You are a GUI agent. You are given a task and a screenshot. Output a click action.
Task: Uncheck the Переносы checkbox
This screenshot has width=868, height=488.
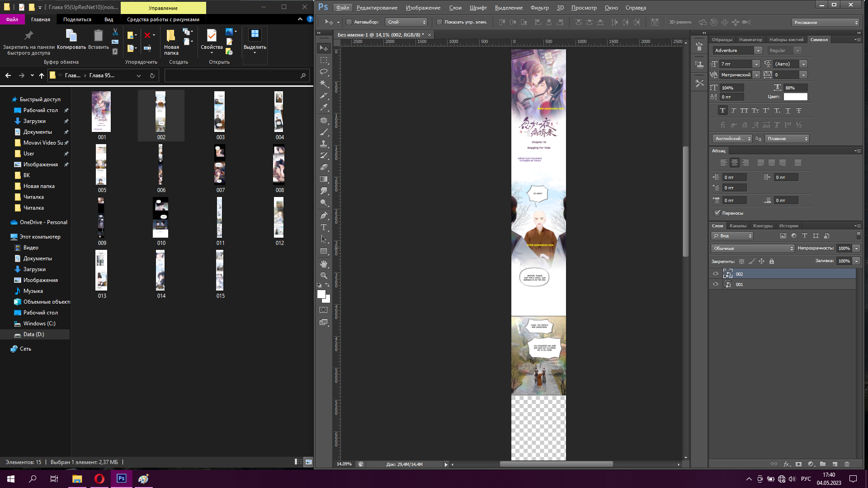(717, 213)
